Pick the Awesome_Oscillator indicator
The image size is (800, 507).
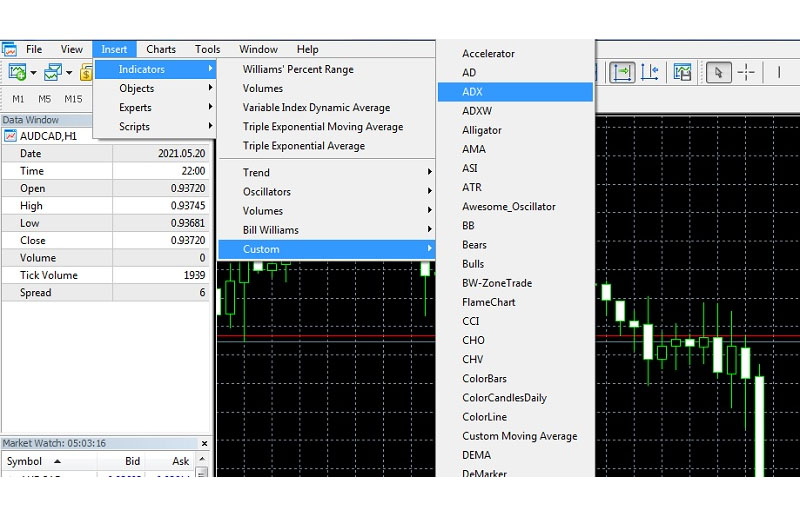click(x=509, y=207)
